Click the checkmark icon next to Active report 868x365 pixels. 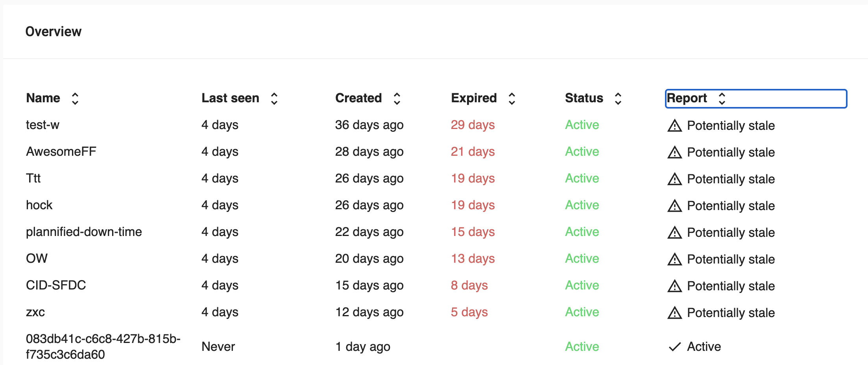pos(674,347)
